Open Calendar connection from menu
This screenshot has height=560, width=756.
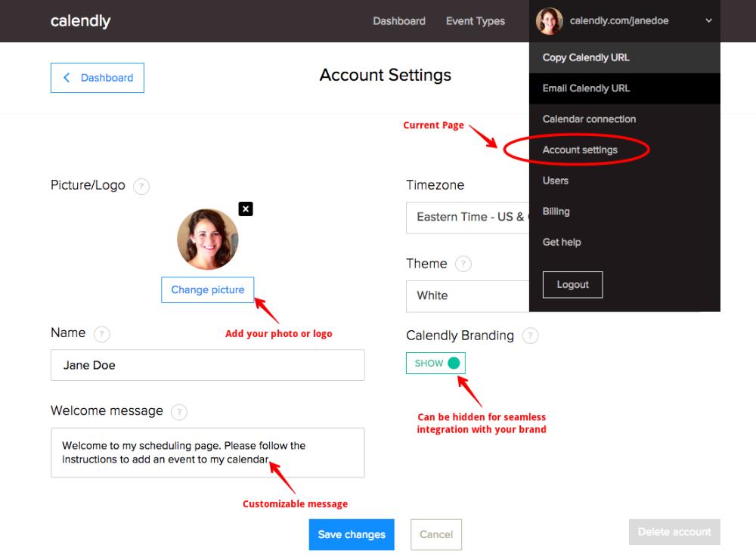point(624,119)
